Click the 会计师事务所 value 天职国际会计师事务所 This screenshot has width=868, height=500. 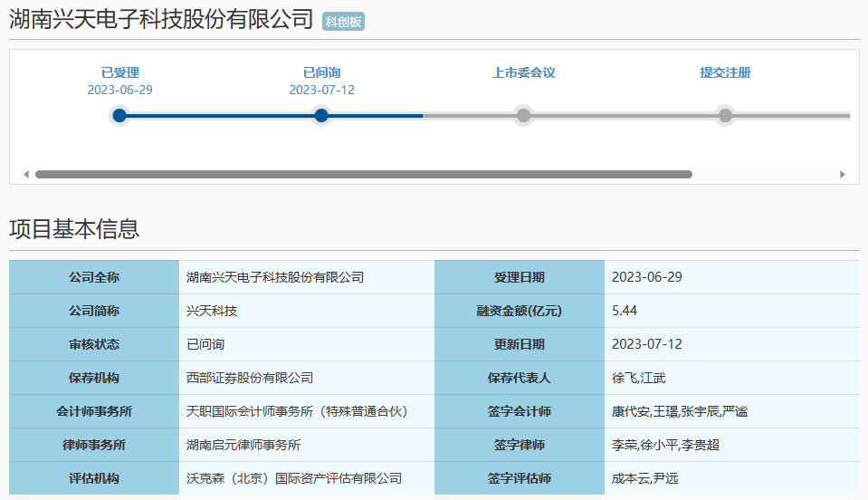297,411
